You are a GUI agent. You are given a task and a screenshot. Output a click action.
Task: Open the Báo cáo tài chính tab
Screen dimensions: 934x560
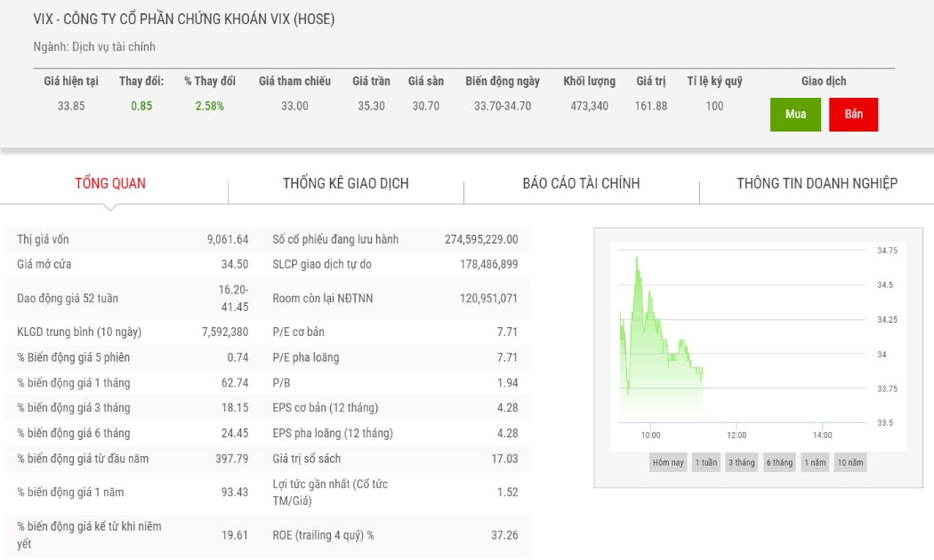[582, 183]
